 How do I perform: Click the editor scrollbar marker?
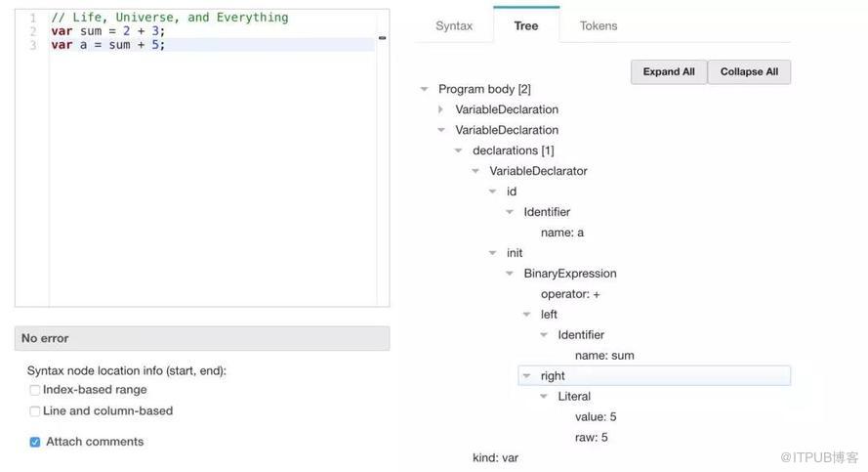point(382,38)
